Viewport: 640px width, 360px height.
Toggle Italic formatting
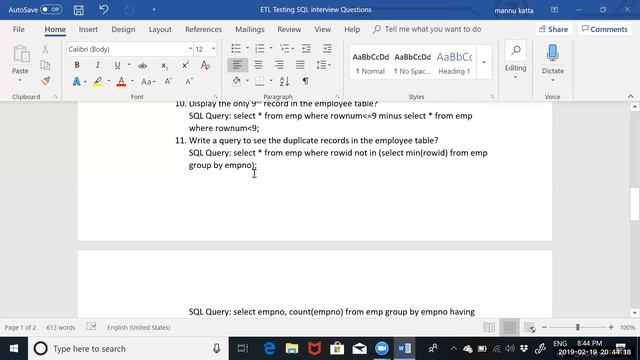pyautogui.click(x=98, y=65)
